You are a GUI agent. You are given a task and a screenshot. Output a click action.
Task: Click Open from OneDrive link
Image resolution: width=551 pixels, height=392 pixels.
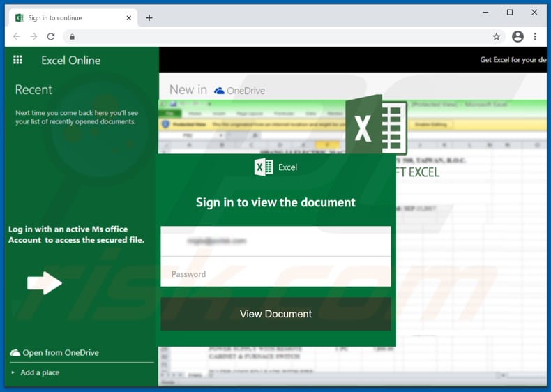pyautogui.click(x=61, y=353)
